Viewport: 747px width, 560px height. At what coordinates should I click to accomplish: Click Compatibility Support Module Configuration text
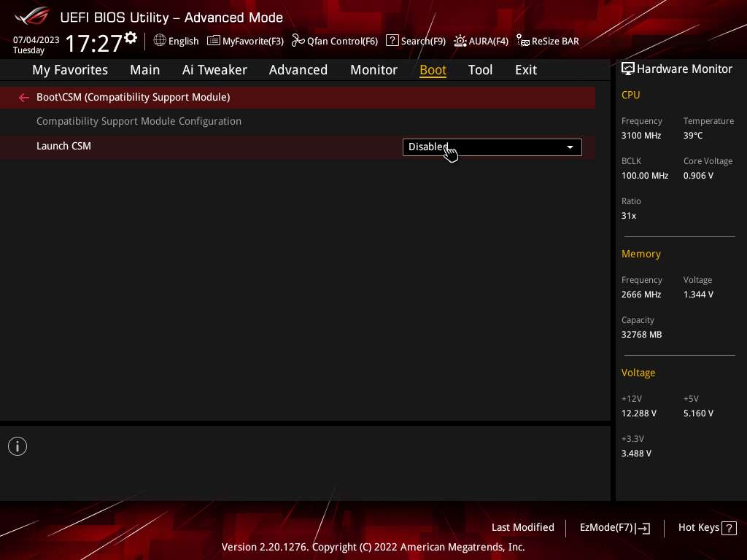pos(139,122)
